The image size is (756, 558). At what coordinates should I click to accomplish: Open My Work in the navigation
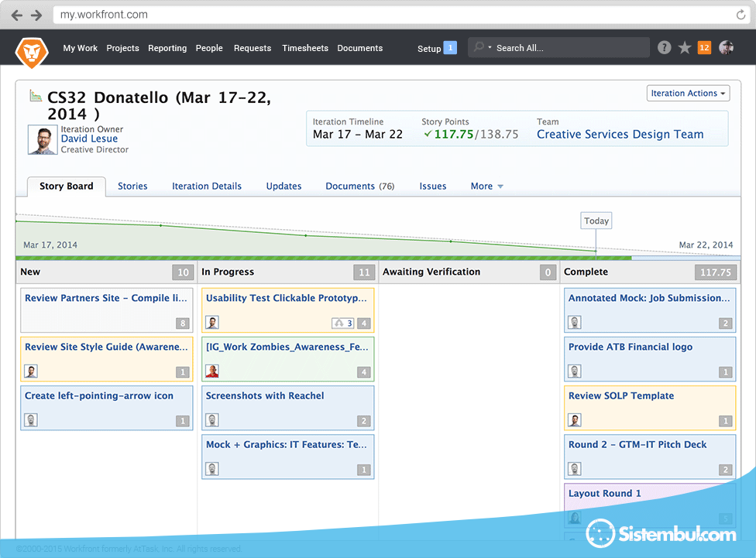(80, 48)
